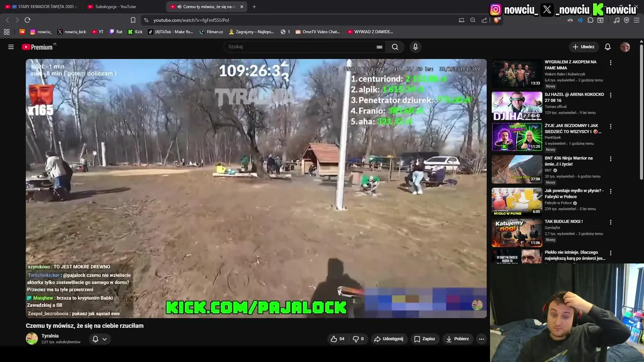Play the BNT 436 Ninja Warrior thumbnail
The image size is (644, 362).
pos(517,169)
